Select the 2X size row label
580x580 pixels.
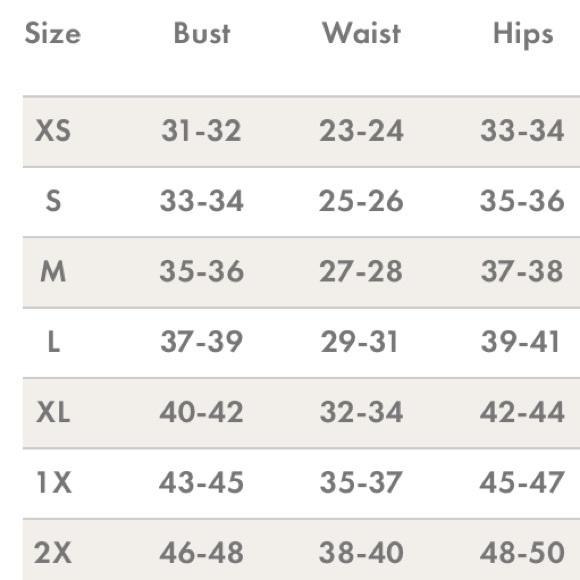tap(53, 553)
